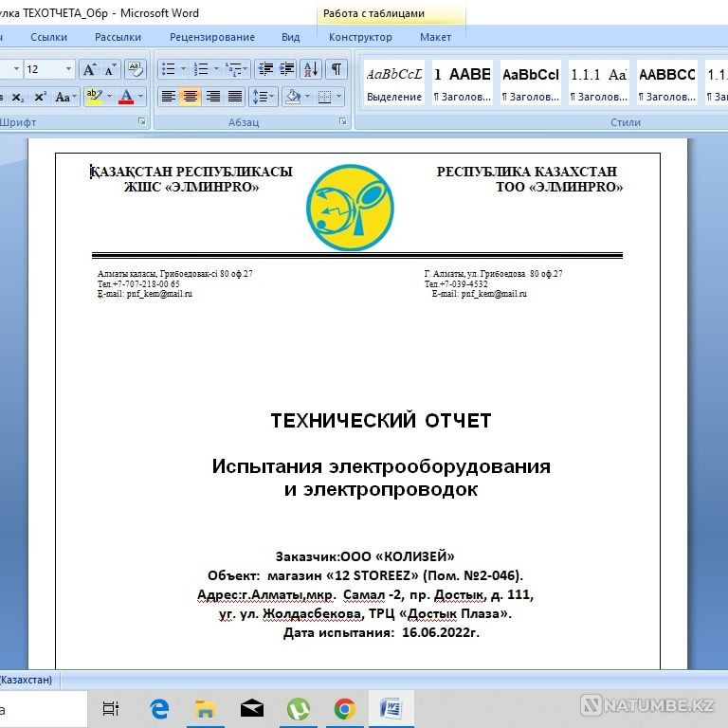The width and height of the screenshot is (728, 728).
Task: Apply the Выделение style
Action: point(394,83)
